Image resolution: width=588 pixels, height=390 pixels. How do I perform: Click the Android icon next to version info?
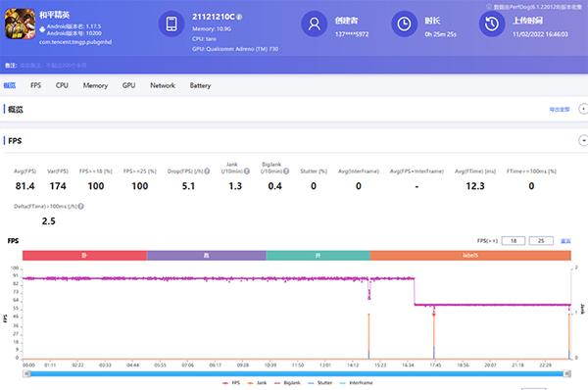pos(42,29)
